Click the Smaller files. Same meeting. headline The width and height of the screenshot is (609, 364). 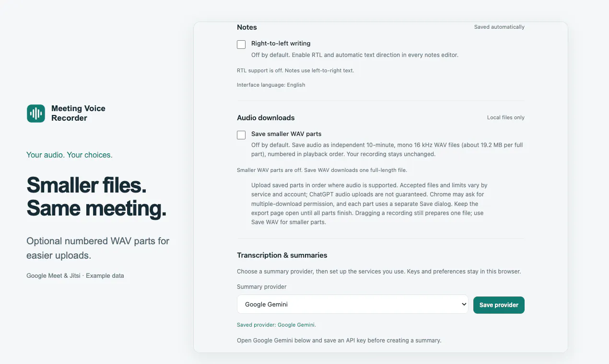(x=96, y=197)
